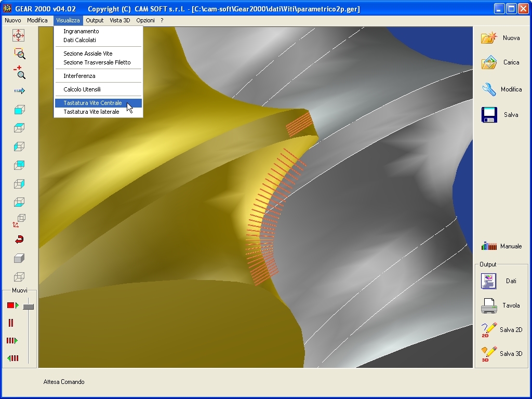Click the red curved return arrow icon
The width and height of the screenshot is (532, 399).
click(x=19, y=240)
